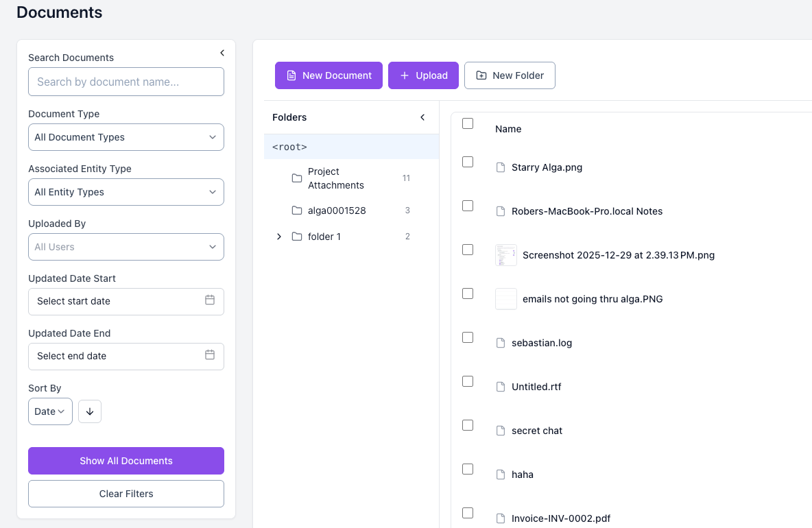This screenshot has width=812, height=528.
Task: Click Clear Filters
Action: click(126, 494)
